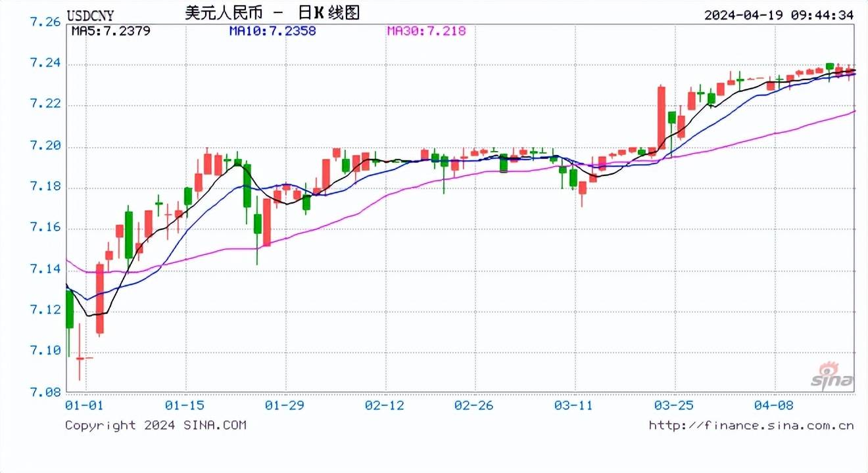Screen dimensions: 868x473
Task: Click the 7.10 price axis label
Action: (x=46, y=351)
